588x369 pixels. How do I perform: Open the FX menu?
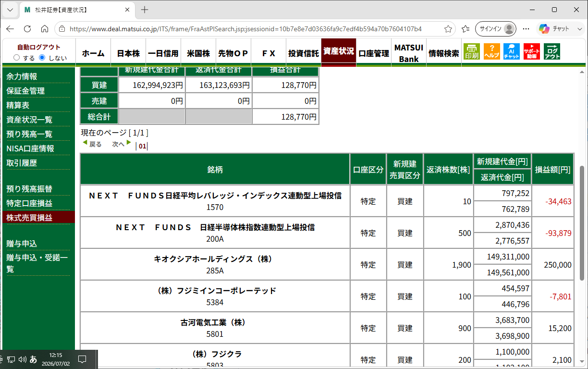click(269, 53)
